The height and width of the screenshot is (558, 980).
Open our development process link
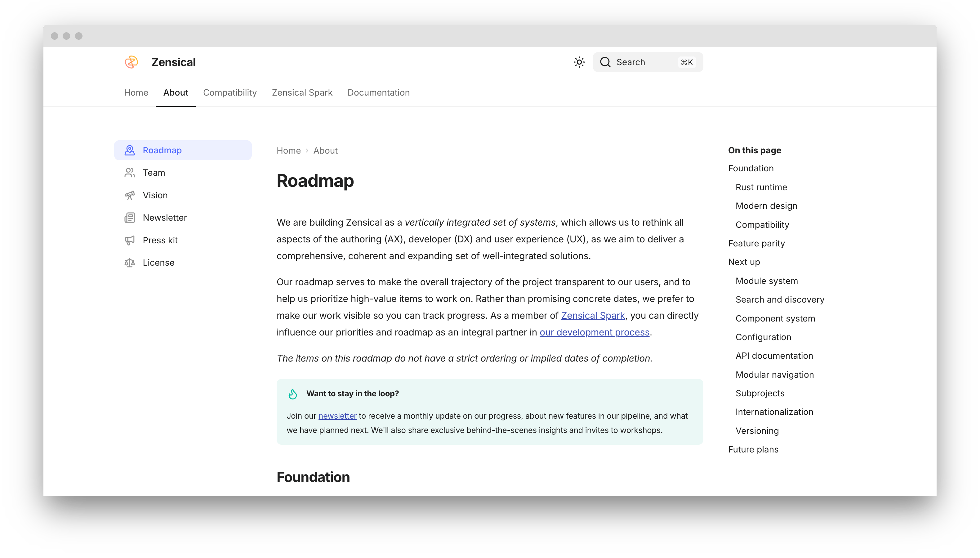[x=594, y=332]
